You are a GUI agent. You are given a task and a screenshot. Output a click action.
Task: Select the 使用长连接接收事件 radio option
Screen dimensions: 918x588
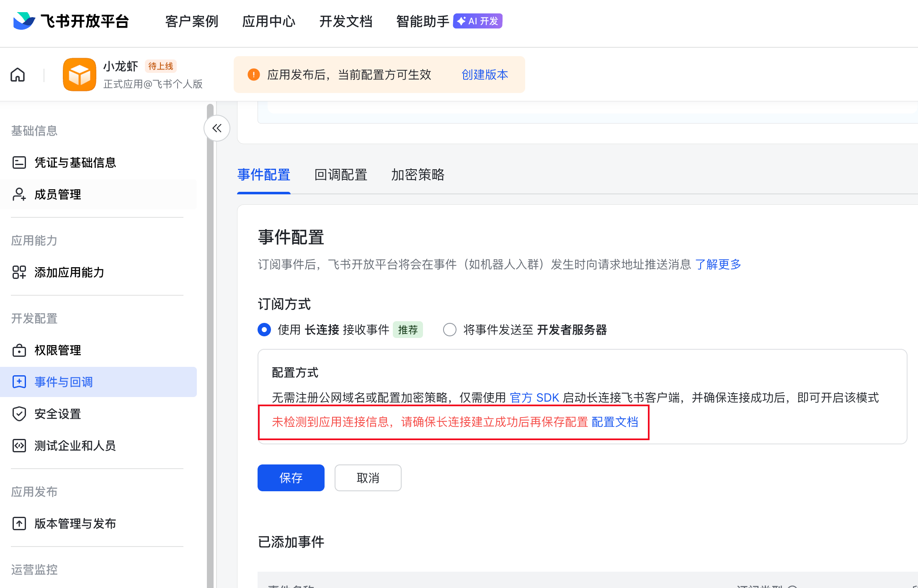coord(264,330)
